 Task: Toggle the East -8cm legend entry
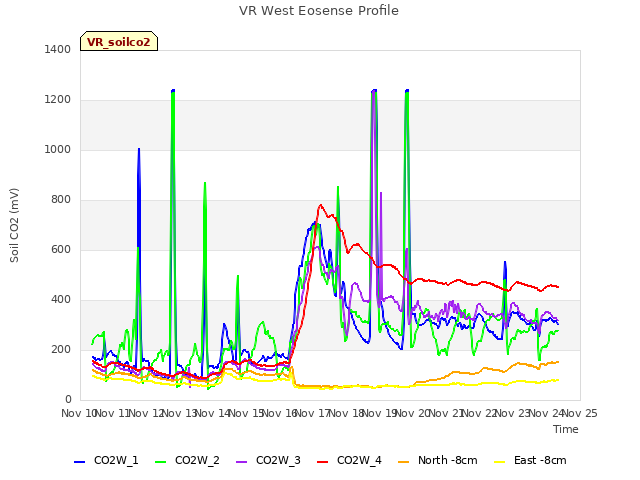click(x=530, y=460)
